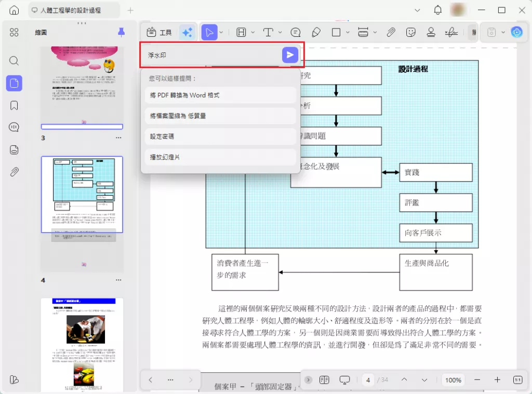Open the comment bubble tool
The height and width of the screenshot is (394, 532).
click(x=295, y=32)
